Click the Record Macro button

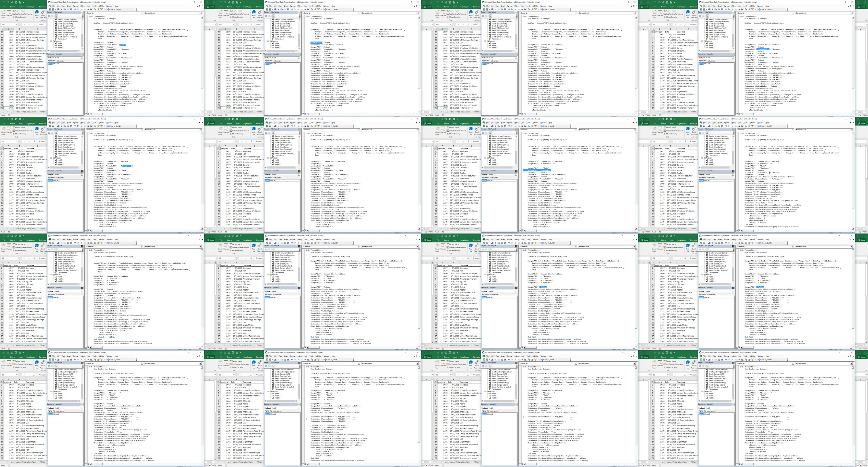[x=20, y=11]
